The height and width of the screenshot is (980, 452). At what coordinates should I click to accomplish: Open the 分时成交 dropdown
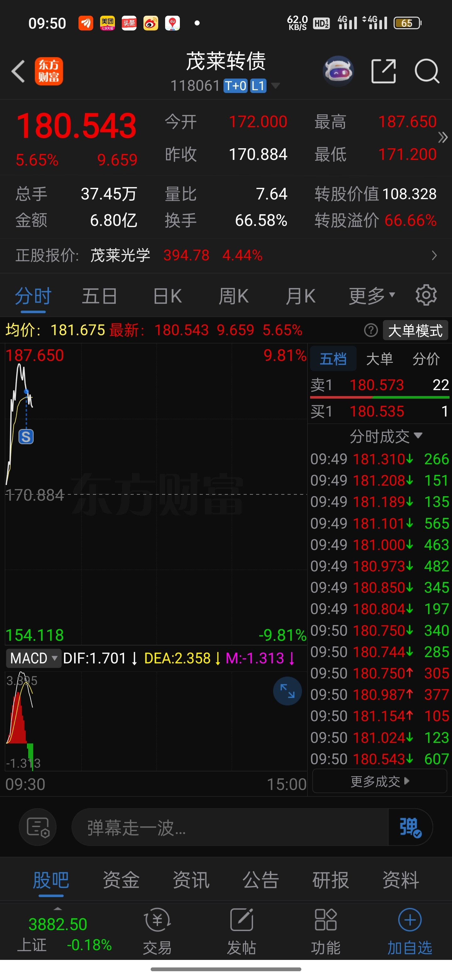(x=386, y=436)
